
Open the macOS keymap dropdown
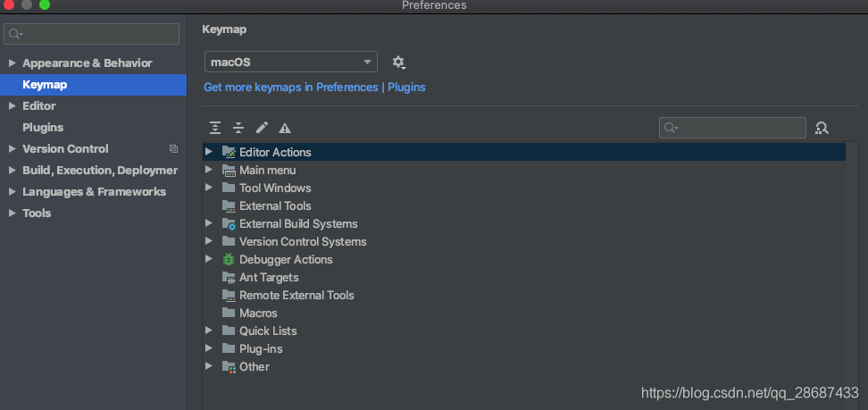(x=291, y=63)
